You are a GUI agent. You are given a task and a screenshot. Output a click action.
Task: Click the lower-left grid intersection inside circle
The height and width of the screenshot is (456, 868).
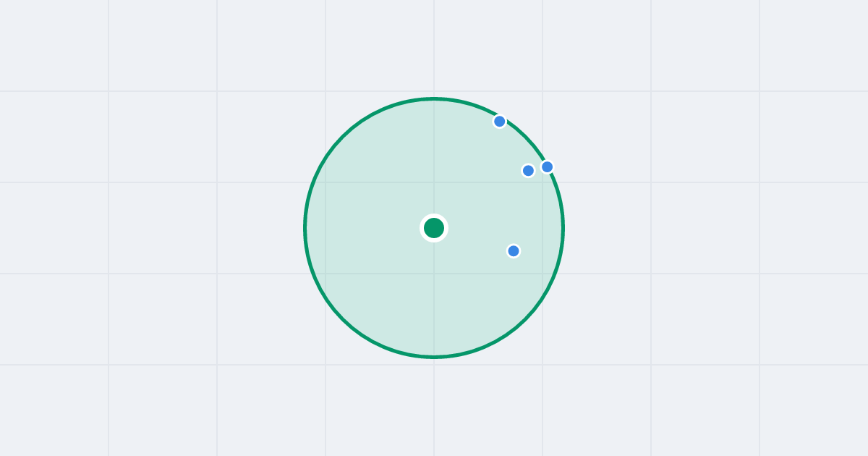pos(325,274)
